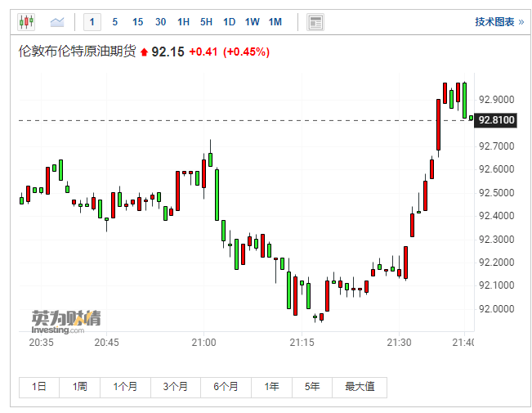Click the (+0.45%) percentage change
This screenshot has height=413, width=532.
[x=246, y=52]
